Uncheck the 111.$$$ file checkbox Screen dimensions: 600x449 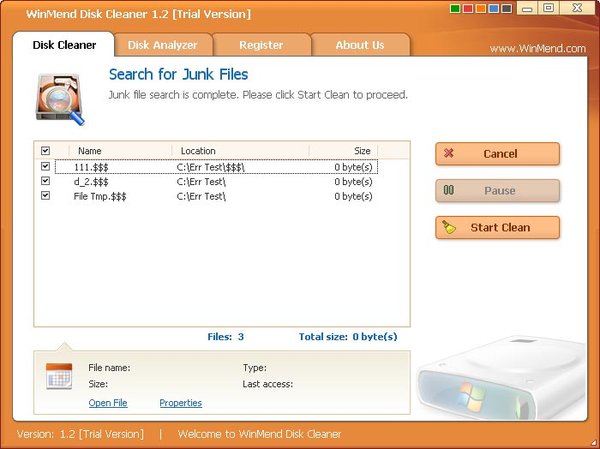click(45, 166)
